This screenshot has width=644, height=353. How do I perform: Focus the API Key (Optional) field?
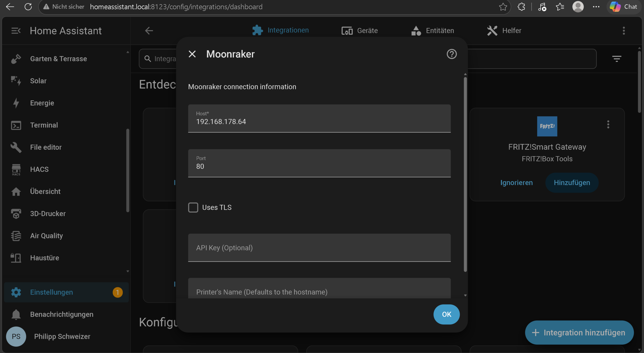[319, 248]
